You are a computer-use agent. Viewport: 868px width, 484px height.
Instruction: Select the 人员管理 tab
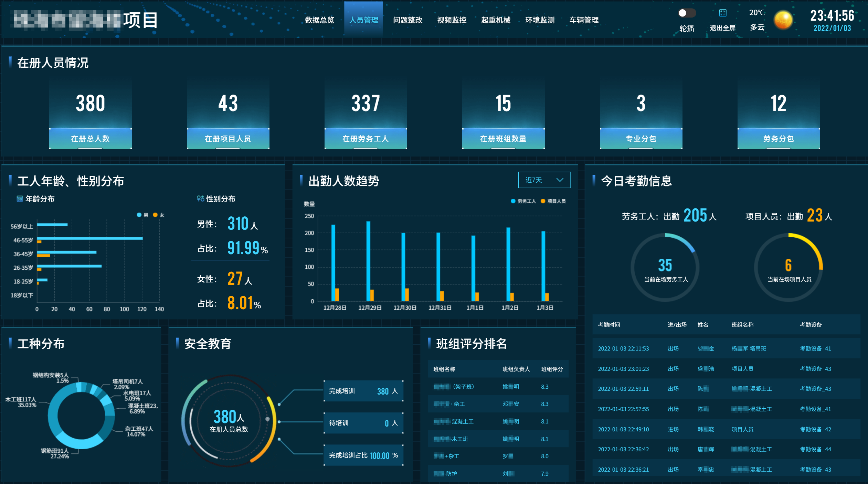pyautogui.click(x=363, y=20)
